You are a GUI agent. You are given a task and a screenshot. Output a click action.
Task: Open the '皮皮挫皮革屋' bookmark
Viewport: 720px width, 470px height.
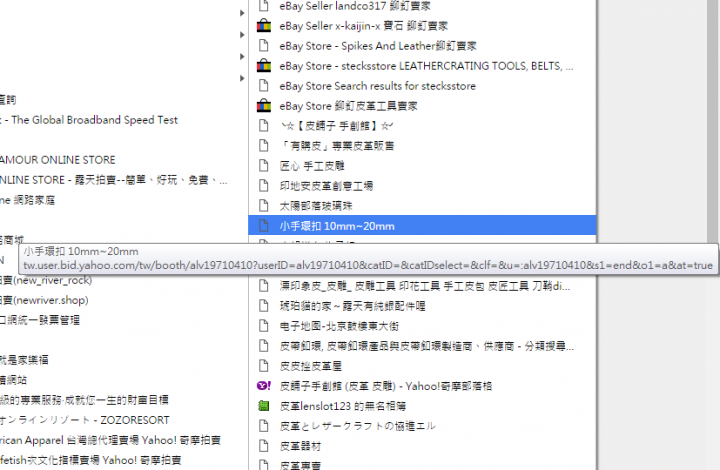click(x=311, y=366)
